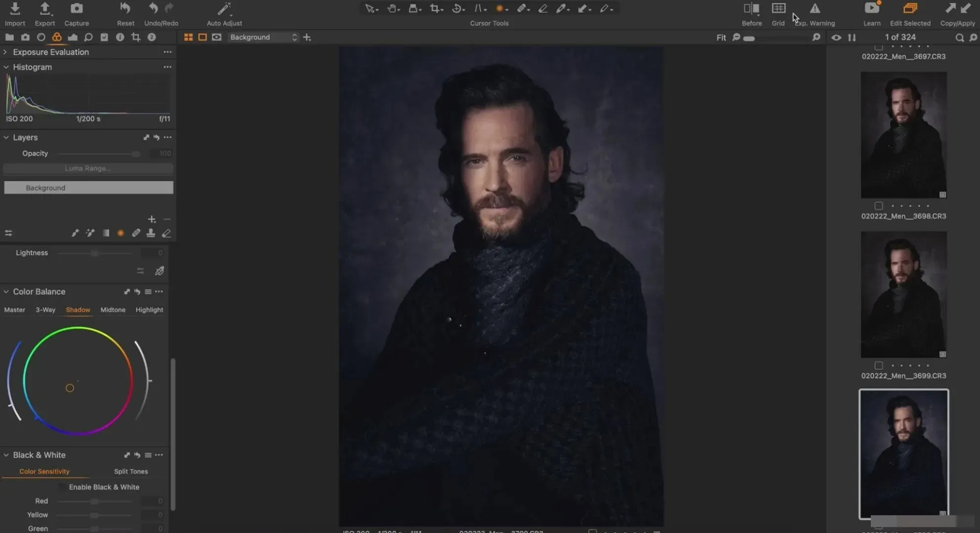
Task: Click the layer Opacity slider
Action: (99, 153)
